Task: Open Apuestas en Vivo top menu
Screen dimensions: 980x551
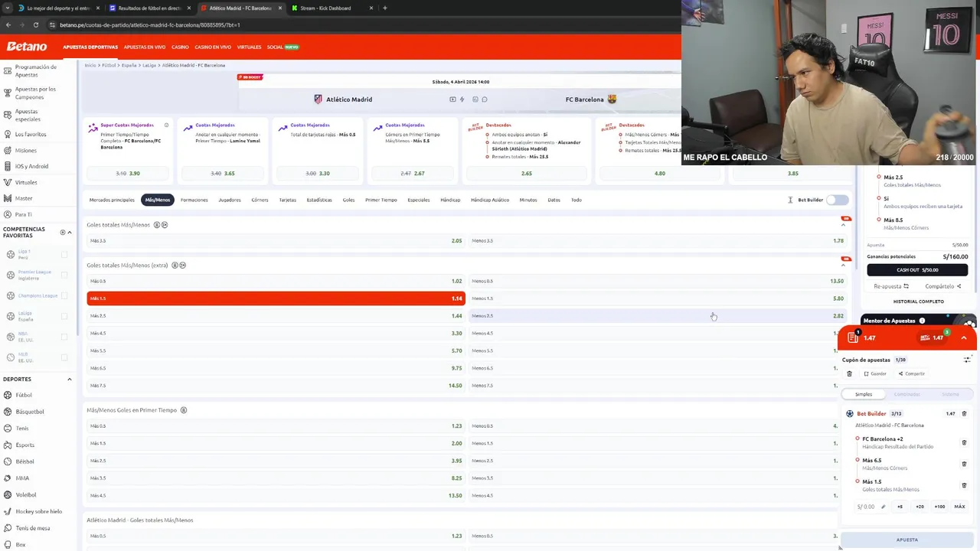Action: point(145,47)
